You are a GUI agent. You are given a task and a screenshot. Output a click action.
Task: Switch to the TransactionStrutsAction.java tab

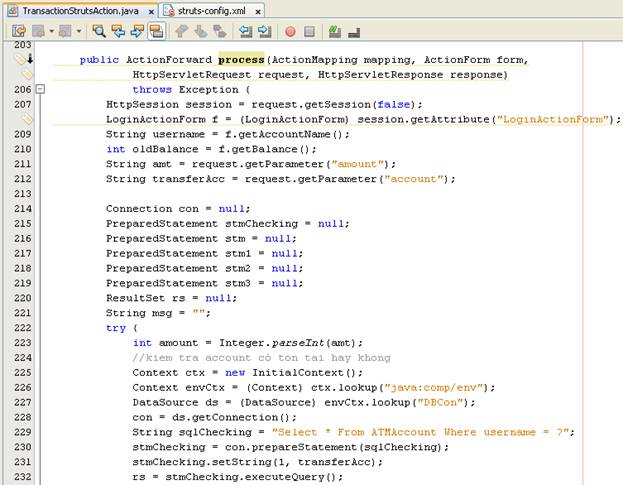pos(79,11)
